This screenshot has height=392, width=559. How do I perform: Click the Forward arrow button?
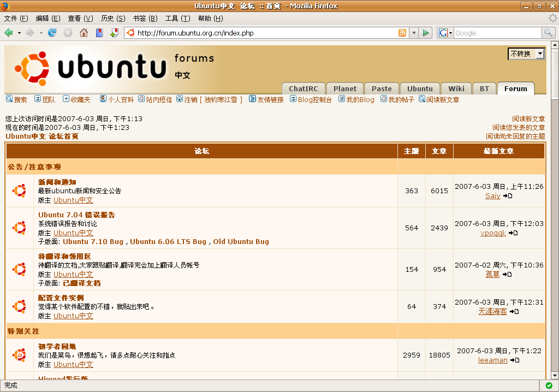pos(31,33)
